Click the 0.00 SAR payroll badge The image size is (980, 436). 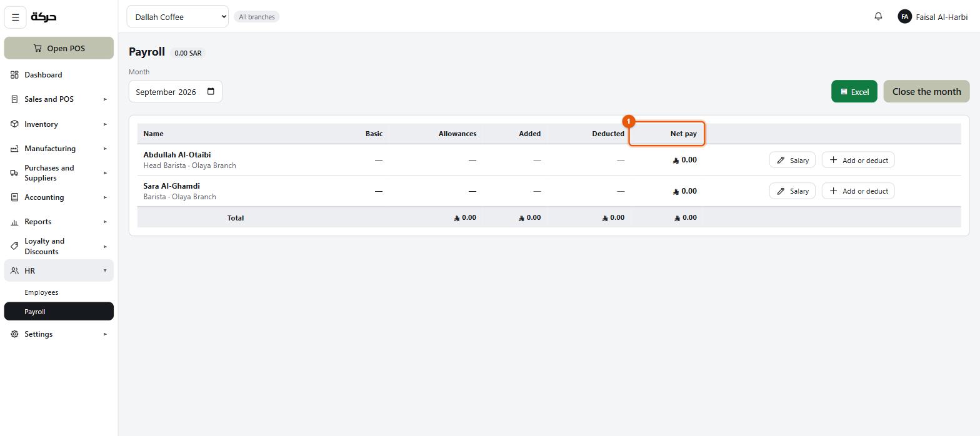coord(188,53)
